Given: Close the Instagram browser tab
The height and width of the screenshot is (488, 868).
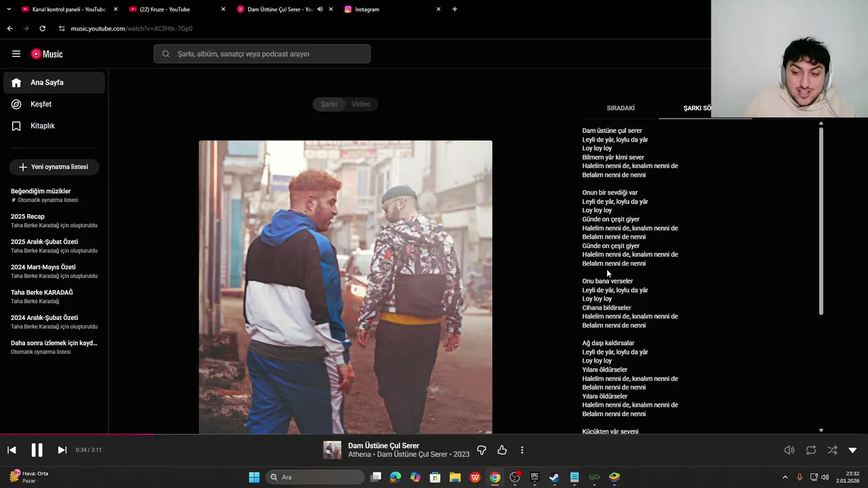Looking at the screenshot, I should [438, 9].
